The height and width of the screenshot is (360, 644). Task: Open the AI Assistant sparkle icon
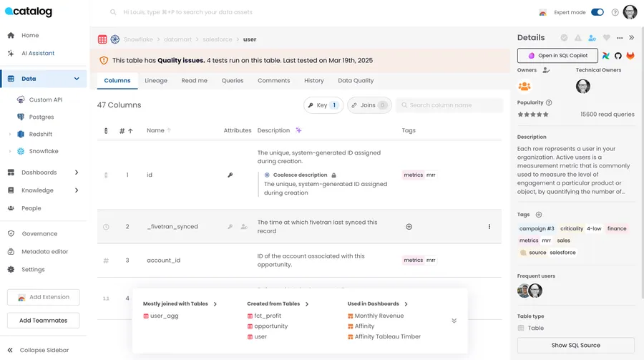11,53
